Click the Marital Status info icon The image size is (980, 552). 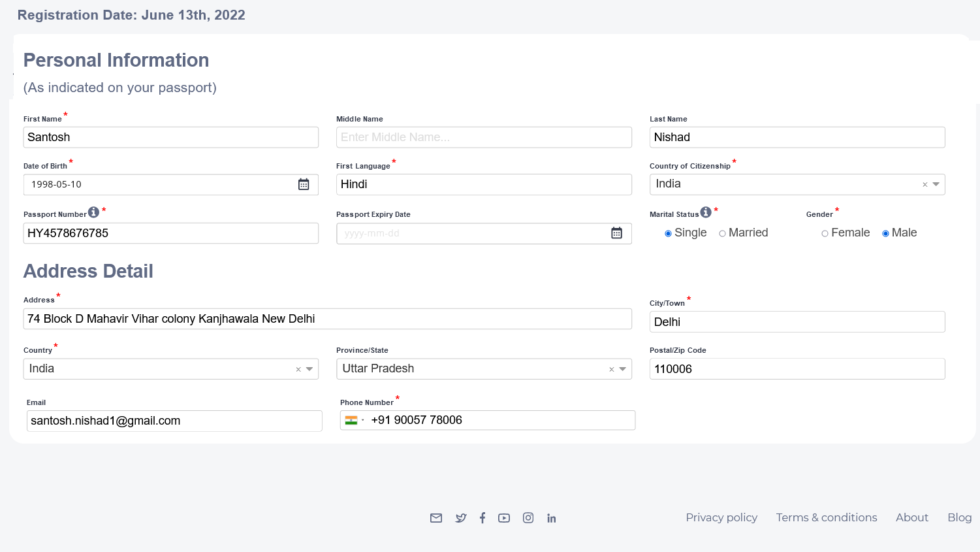706,212
